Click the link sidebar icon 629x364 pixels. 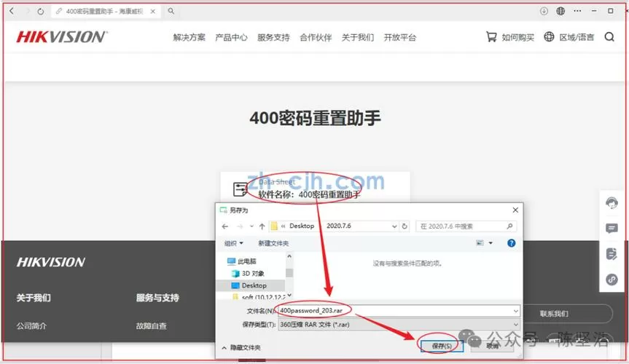click(x=612, y=280)
